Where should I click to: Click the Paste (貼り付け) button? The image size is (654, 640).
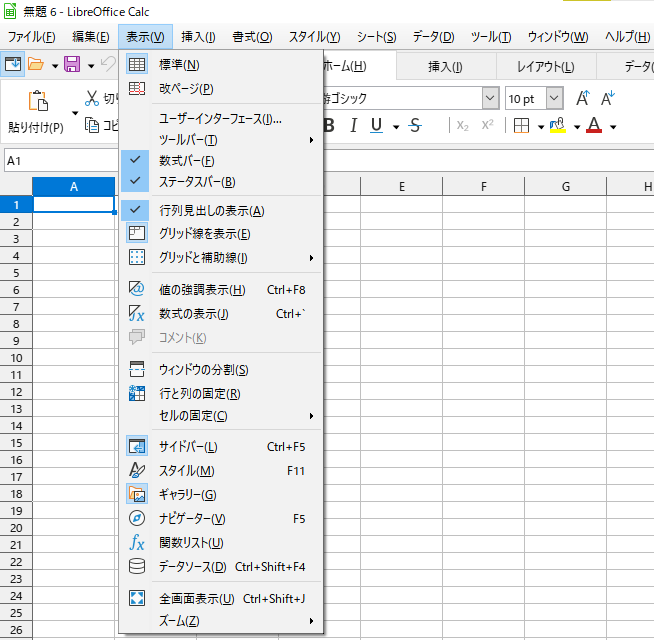(x=36, y=113)
